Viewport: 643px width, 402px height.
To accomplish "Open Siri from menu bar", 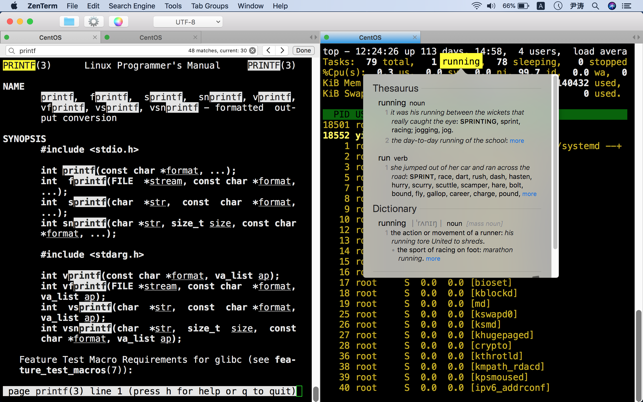I will (612, 6).
